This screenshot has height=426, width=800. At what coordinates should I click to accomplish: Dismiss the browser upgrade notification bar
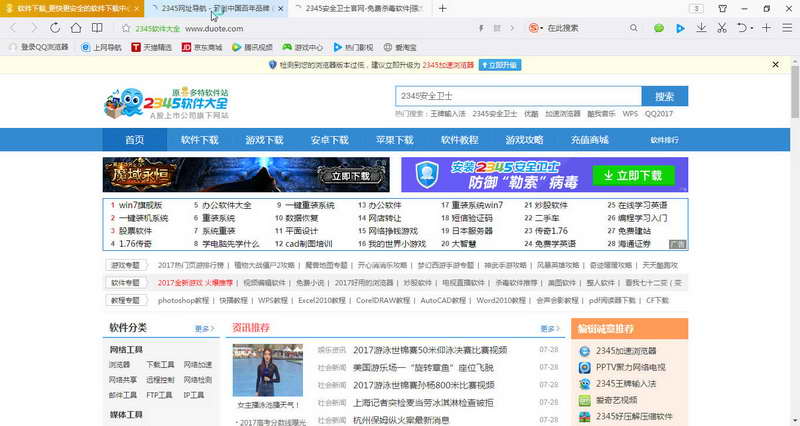pos(776,65)
